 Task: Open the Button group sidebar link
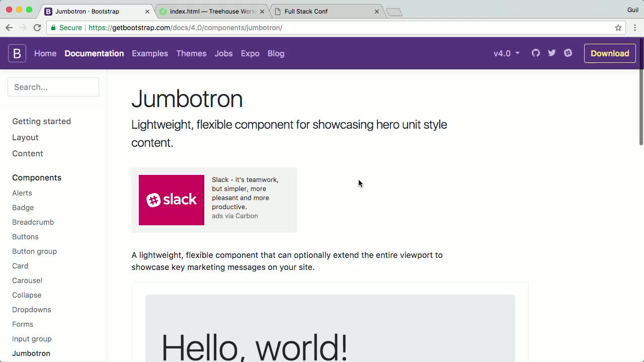click(x=35, y=251)
